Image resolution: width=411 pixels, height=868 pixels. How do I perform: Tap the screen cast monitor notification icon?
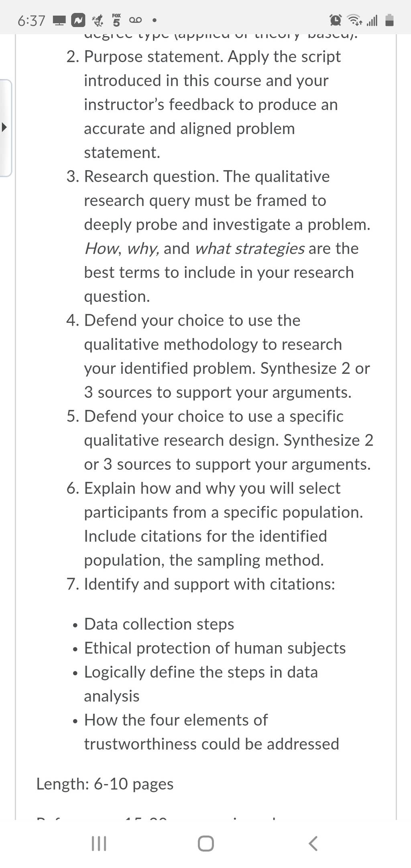59,20
